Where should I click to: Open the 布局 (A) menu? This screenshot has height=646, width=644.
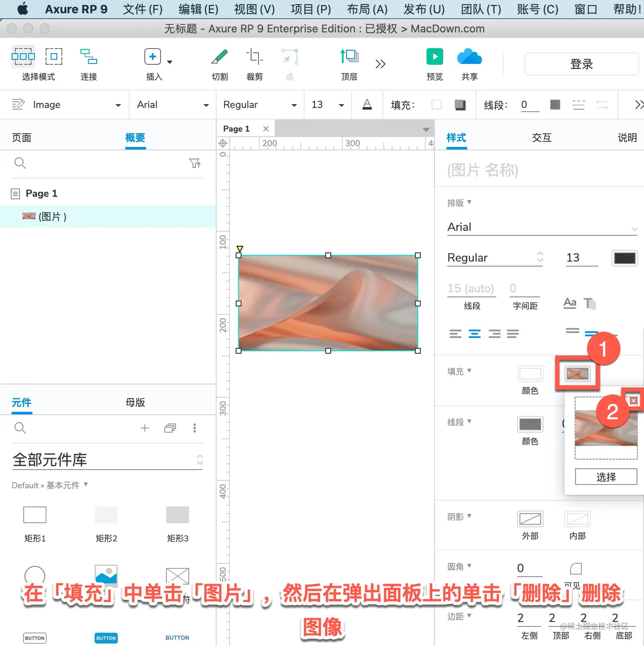point(367,9)
